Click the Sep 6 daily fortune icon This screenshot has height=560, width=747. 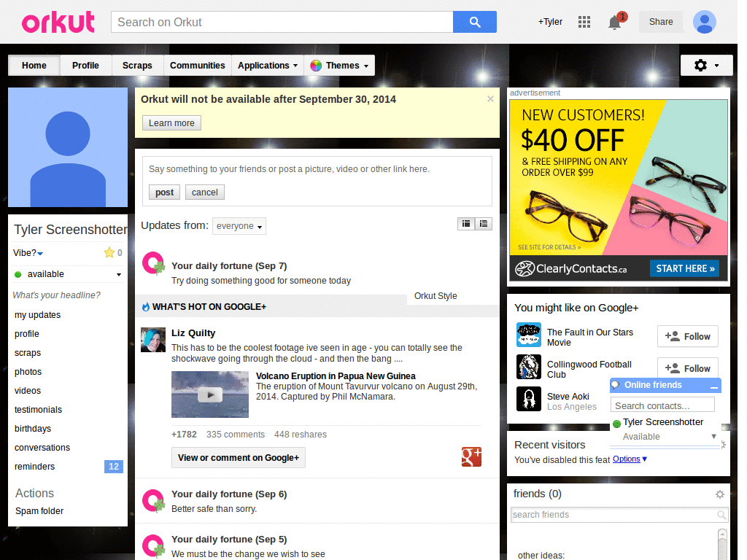153,500
